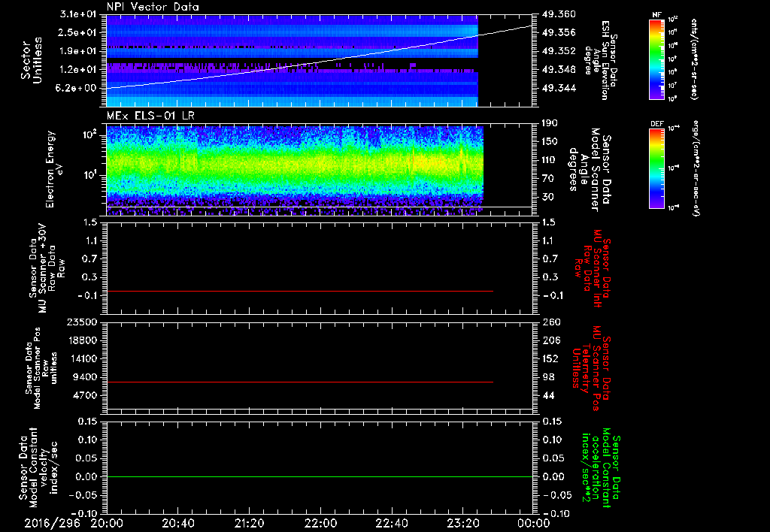Viewport: 770px width, 532px height.
Task: Select the 21:20 time tick label
Action: pyautogui.click(x=249, y=523)
